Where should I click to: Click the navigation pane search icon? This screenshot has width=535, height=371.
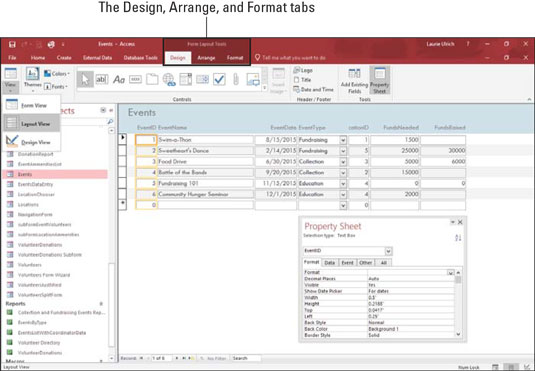pos(110,121)
